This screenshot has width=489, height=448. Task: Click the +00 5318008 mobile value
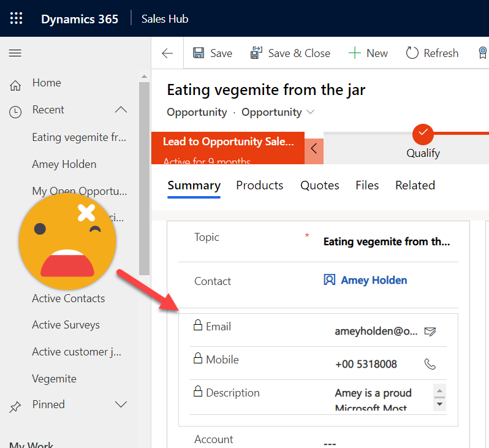366,365
